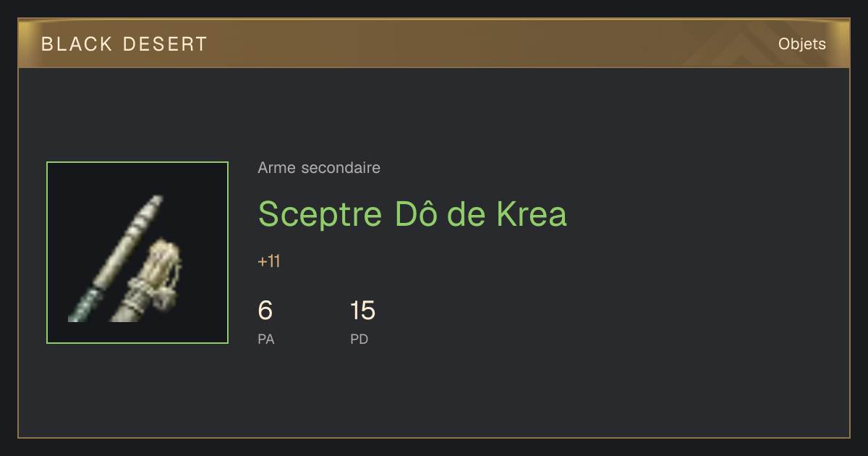Click the +11 enhancement level text
The image size is (868, 456).
tap(269, 261)
